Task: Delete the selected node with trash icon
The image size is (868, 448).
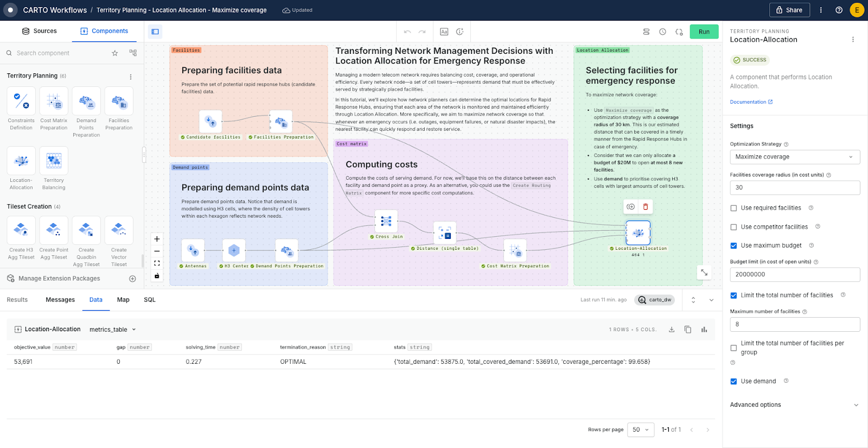Action: pyautogui.click(x=646, y=206)
